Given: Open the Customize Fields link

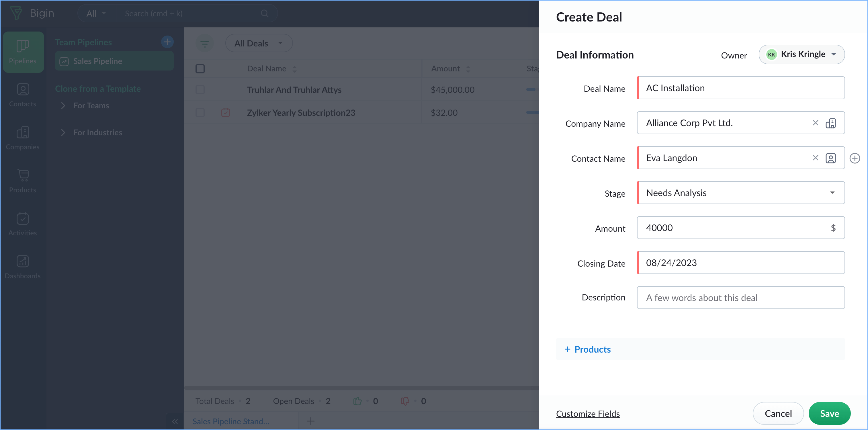Looking at the screenshot, I should coord(588,413).
